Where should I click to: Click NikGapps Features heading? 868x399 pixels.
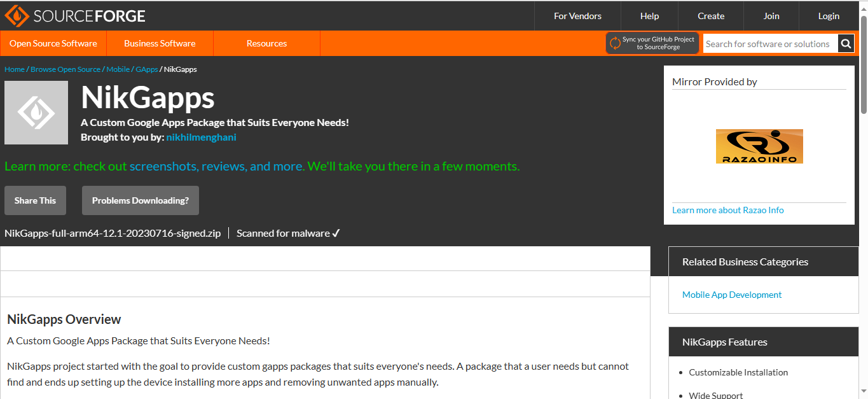[725, 342]
